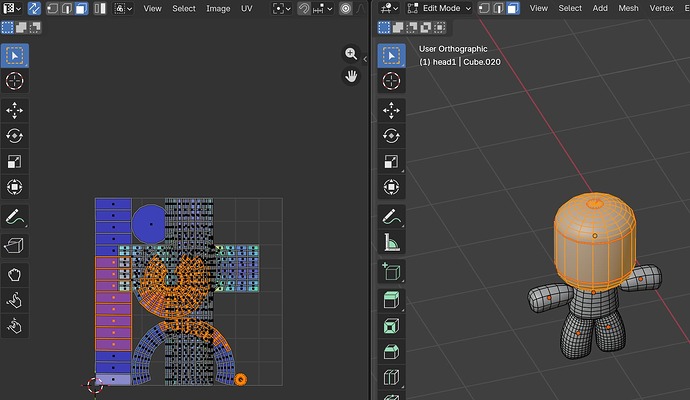Open the View menu in UV editor
690x400 pixels.
[x=152, y=8]
